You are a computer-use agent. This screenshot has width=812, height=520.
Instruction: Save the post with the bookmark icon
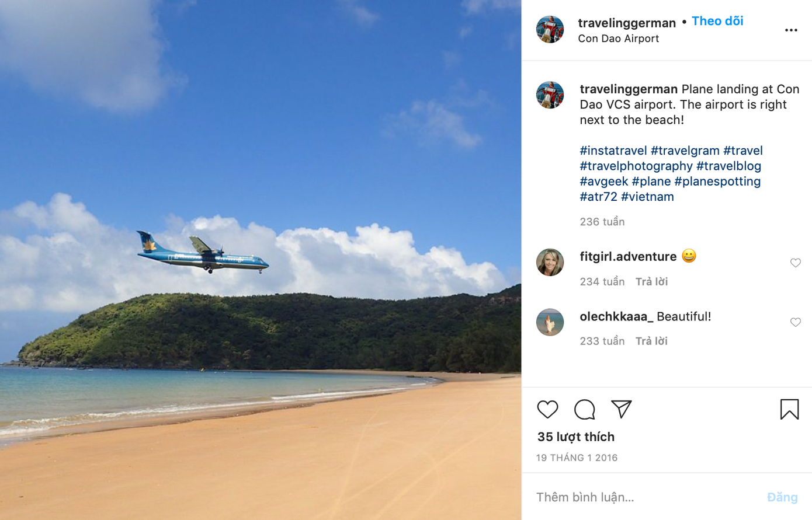pos(789,409)
